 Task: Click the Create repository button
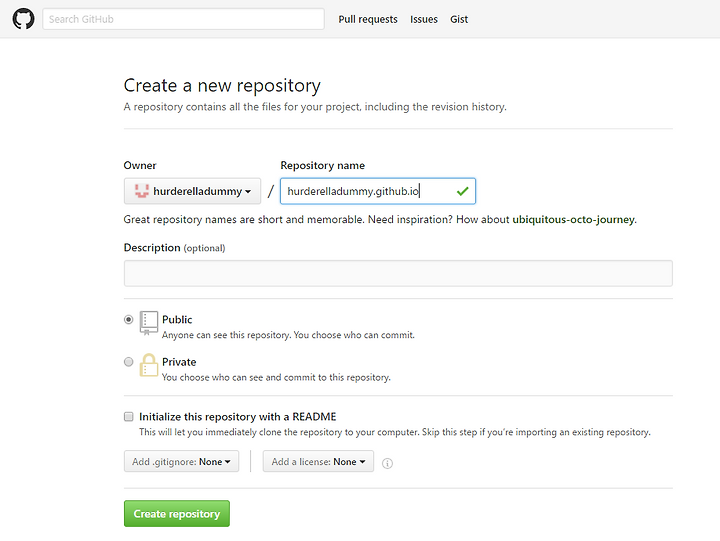coord(177,513)
